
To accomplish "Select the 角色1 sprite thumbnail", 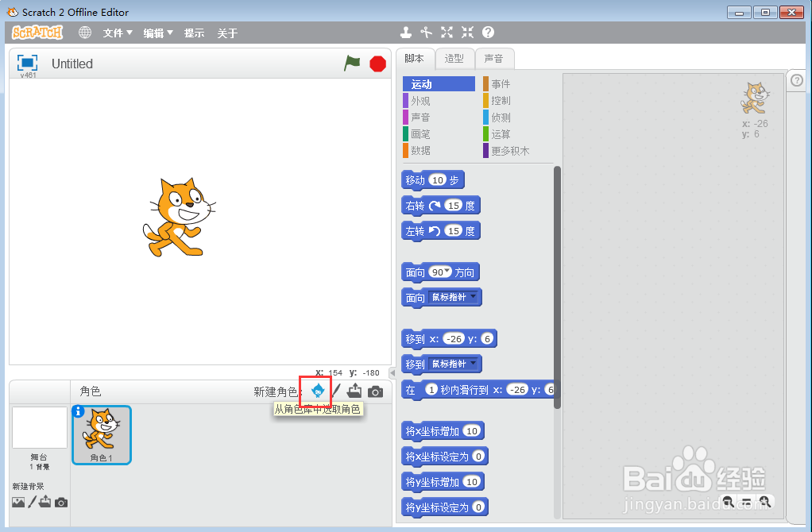I will pos(102,434).
